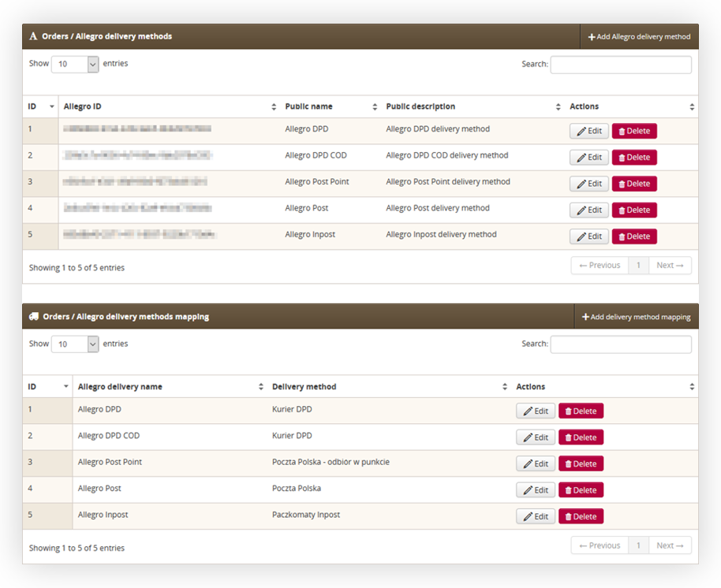Delete Paczkomaty Inpost mapping
Viewport: 721px width, 588px height.
point(581,517)
